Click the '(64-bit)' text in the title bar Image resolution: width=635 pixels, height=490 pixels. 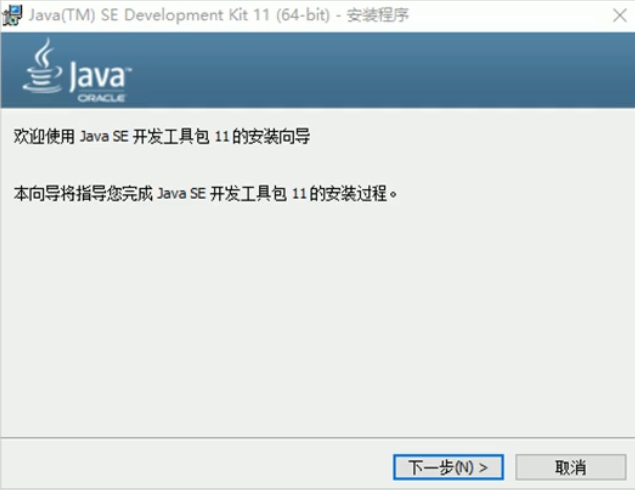pyautogui.click(x=303, y=15)
